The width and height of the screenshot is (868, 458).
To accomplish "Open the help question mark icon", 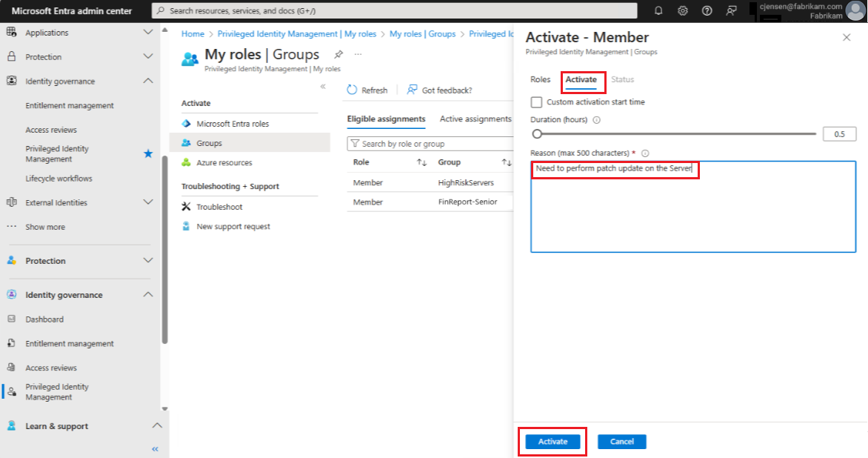I will click(707, 10).
